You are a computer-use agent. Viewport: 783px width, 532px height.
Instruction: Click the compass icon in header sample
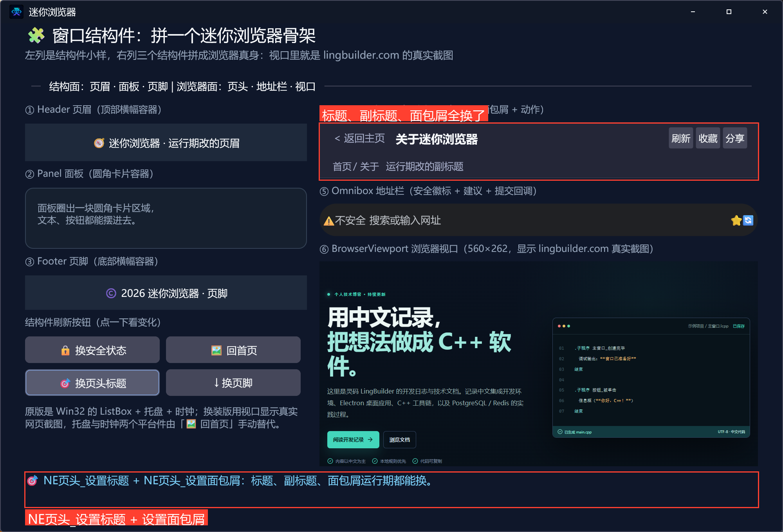[99, 143]
